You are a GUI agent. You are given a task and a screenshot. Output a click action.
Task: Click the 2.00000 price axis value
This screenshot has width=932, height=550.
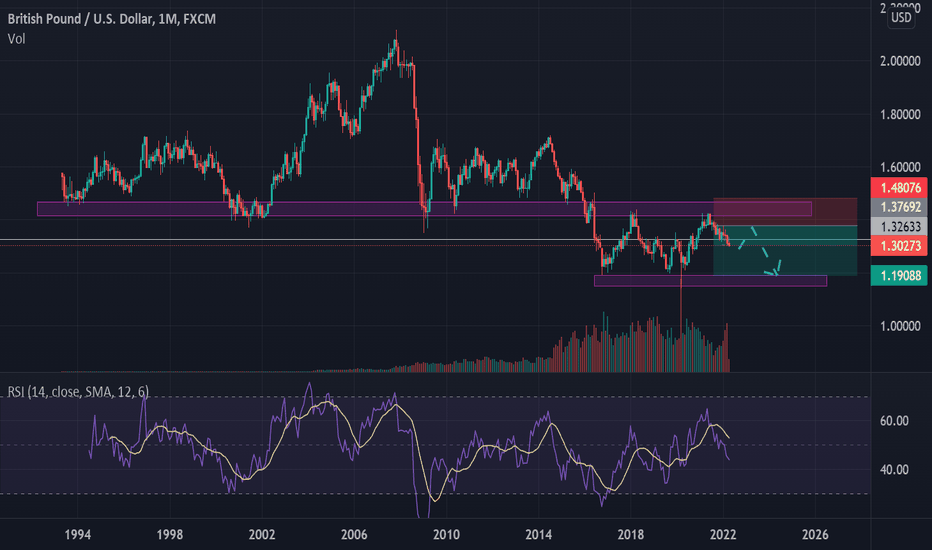click(900, 61)
